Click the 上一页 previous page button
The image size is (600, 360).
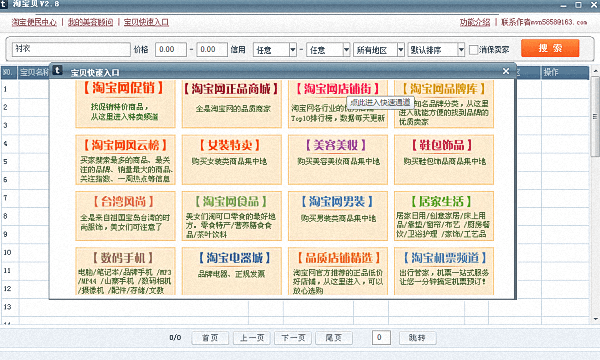251,338
